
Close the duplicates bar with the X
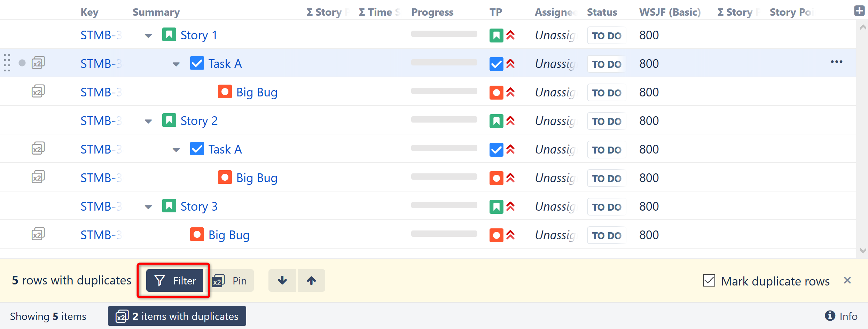click(x=847, y=281)
